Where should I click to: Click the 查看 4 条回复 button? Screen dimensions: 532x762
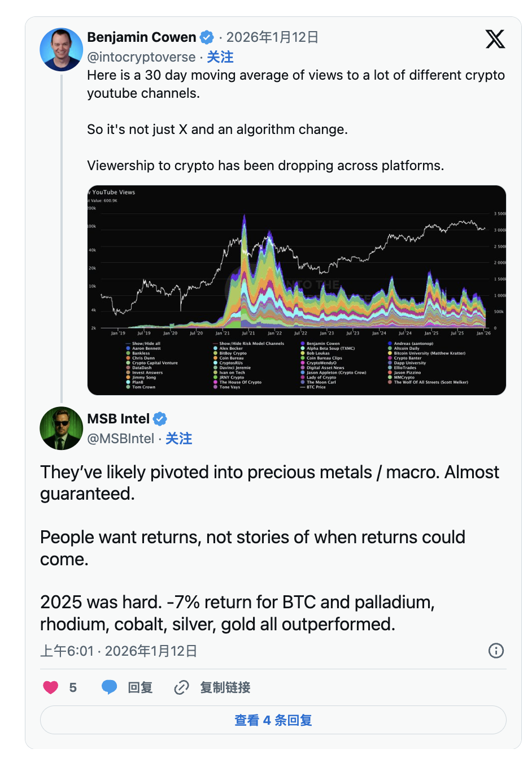[273, 720]
